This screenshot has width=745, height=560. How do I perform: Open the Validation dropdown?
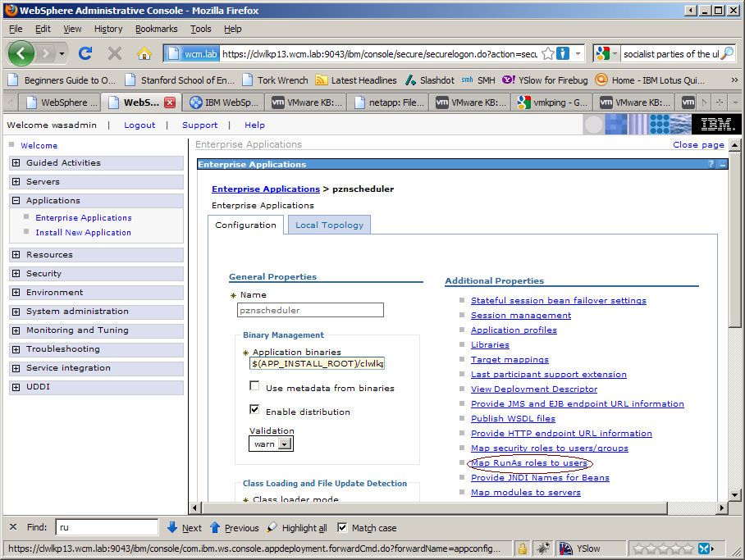[271, 444]
